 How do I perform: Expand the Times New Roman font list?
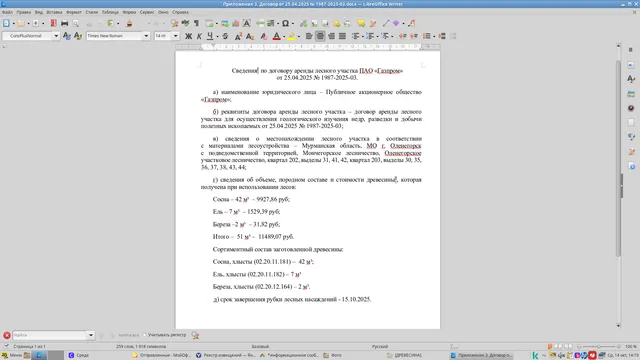click(x=146, y=36)
